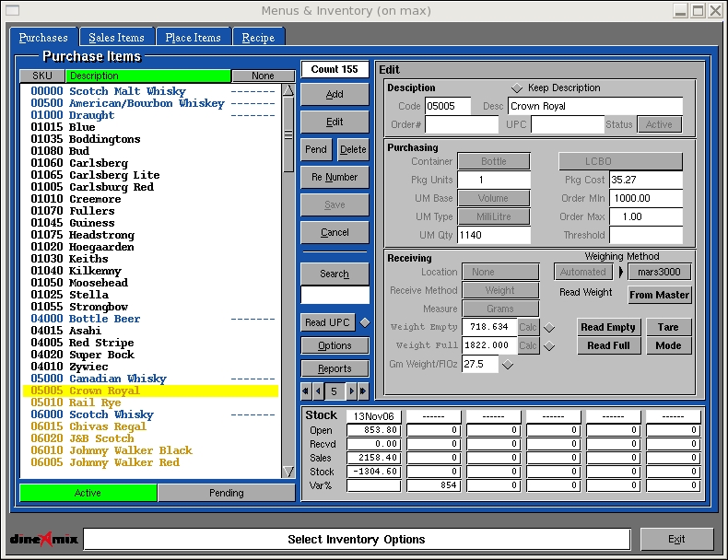Switch to the Purchases tab
The width and height of the screenshot is (728, 560).
click(x=43, y=38)
